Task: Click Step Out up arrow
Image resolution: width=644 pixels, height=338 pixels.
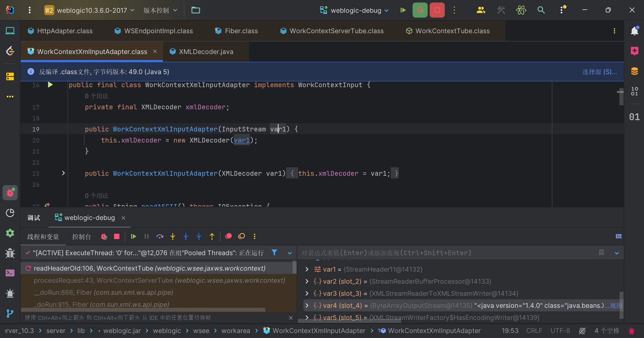Action: click(212, 236)
